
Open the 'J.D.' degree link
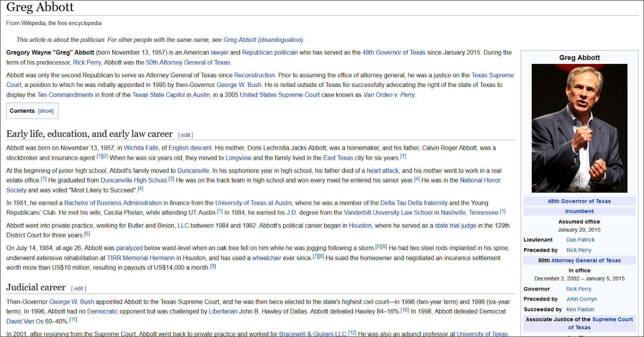[292, 213]
